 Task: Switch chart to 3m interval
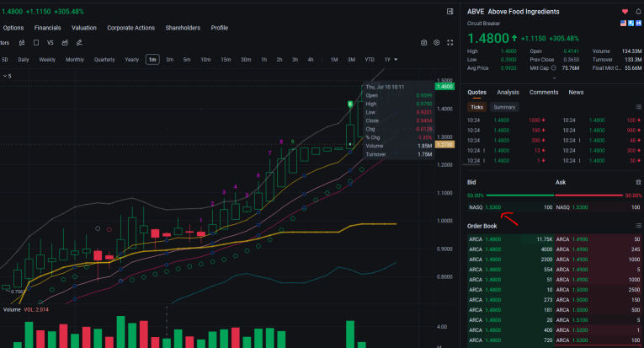click(169, 60)
